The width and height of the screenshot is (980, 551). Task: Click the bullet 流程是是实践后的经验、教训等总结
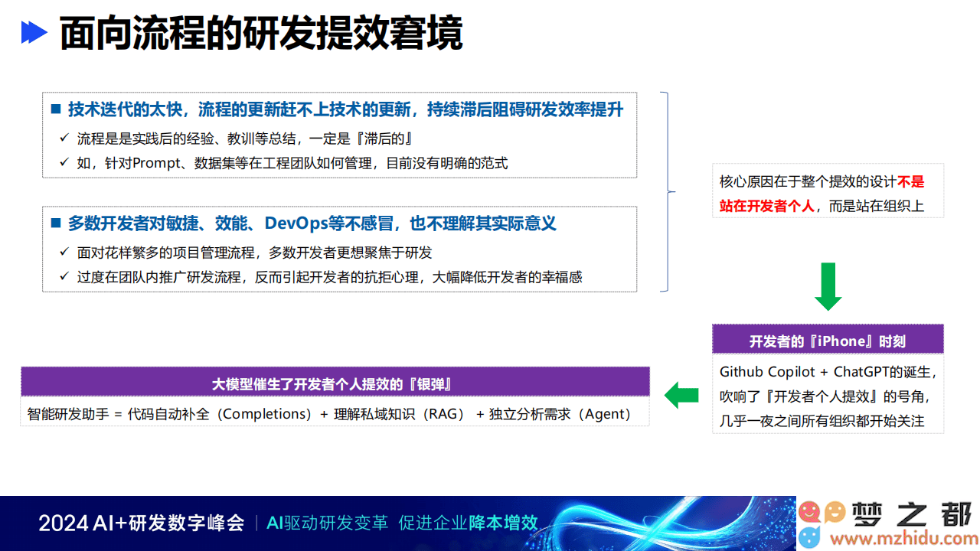245,139
